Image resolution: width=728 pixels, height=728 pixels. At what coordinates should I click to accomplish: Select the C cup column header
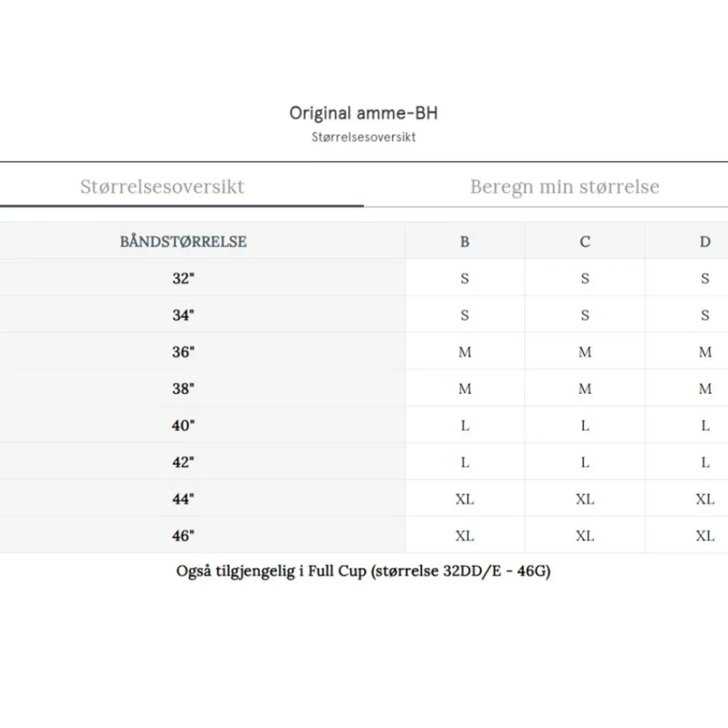click(x=585, y=242)
